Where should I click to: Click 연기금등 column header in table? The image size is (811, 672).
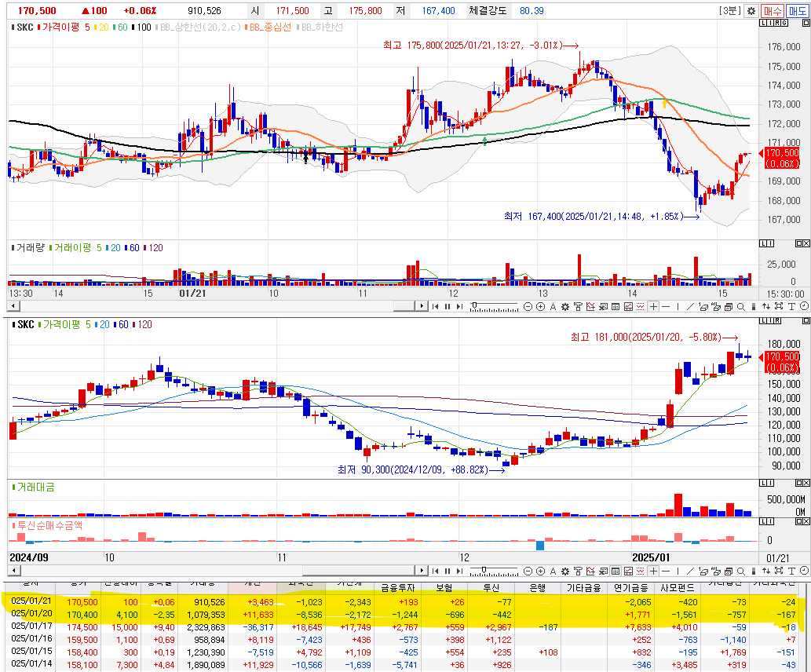(x=631, y=588)
